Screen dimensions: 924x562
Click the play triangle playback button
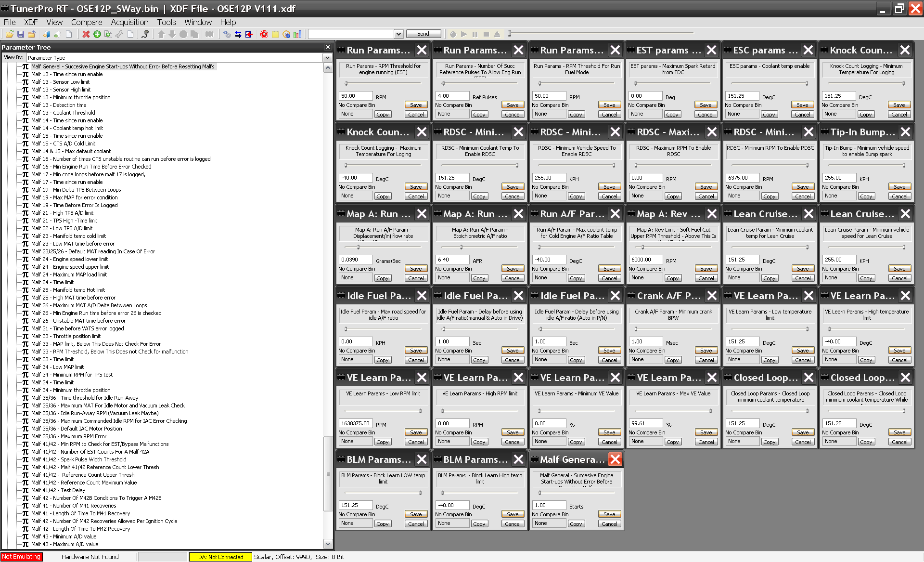[464, 34]
